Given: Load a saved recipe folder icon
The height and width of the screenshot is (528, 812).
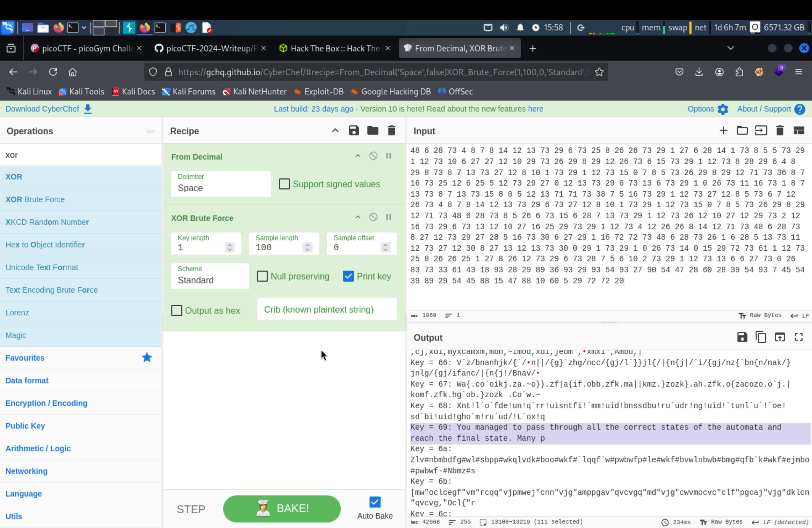Looking at the screenshot, I should [x=373, y=131].
